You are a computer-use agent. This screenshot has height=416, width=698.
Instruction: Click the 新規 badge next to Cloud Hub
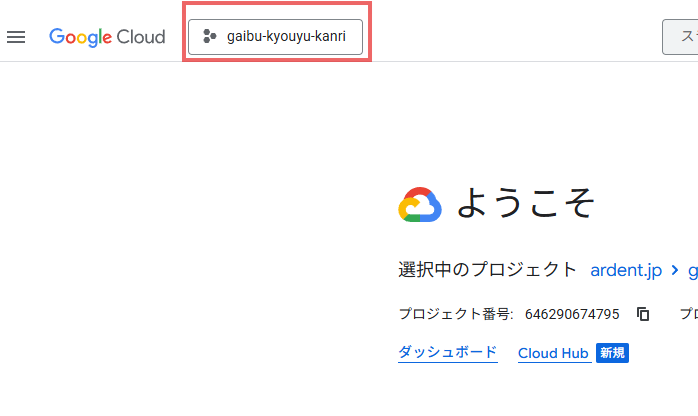click(612, 353)
